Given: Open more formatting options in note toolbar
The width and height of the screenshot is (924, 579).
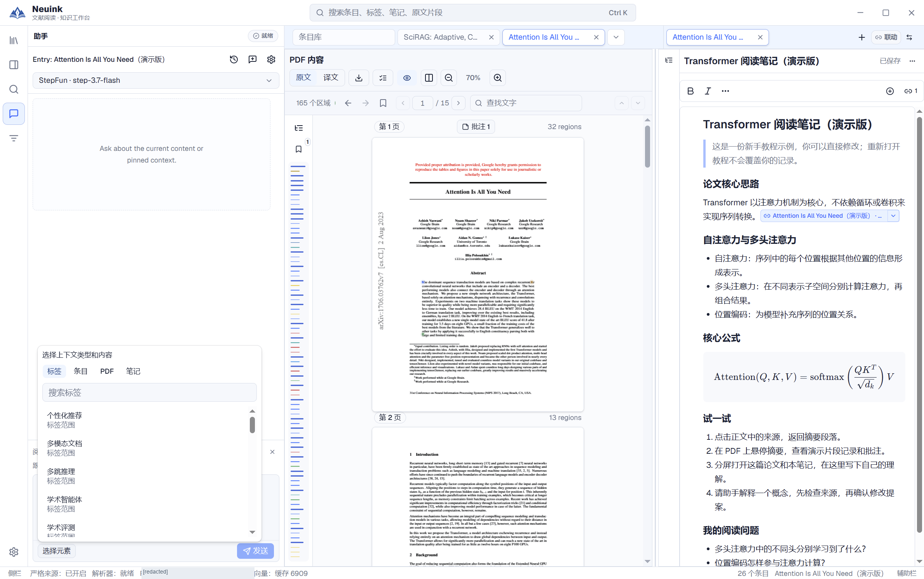Looking at the screenshot, I should pyautogui.click(x=725, y=91).
